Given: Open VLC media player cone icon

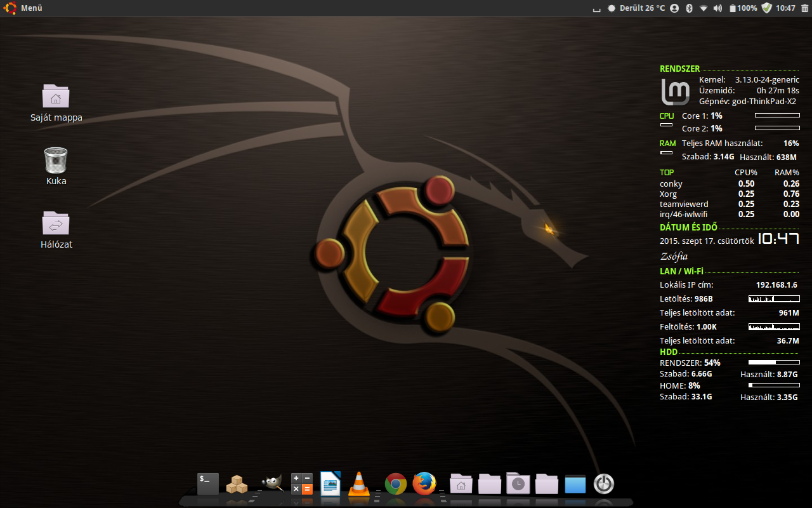Looking at the screenshot, I should click(x=359, y=484).
